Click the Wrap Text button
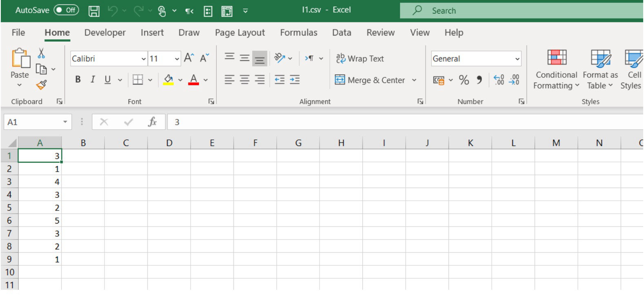This screenshot has height=300, width=644. pyautogui.click(x=360, y=59)
